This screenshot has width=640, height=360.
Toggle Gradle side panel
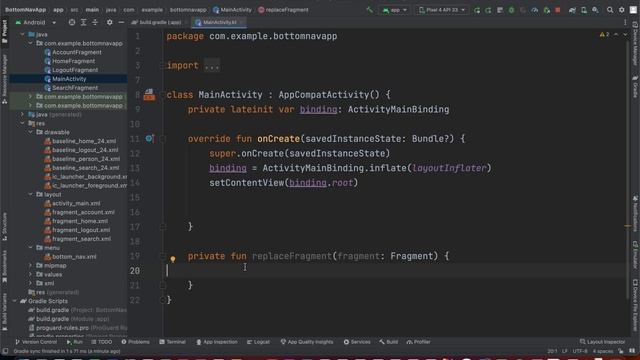click(x=636, y=87)
